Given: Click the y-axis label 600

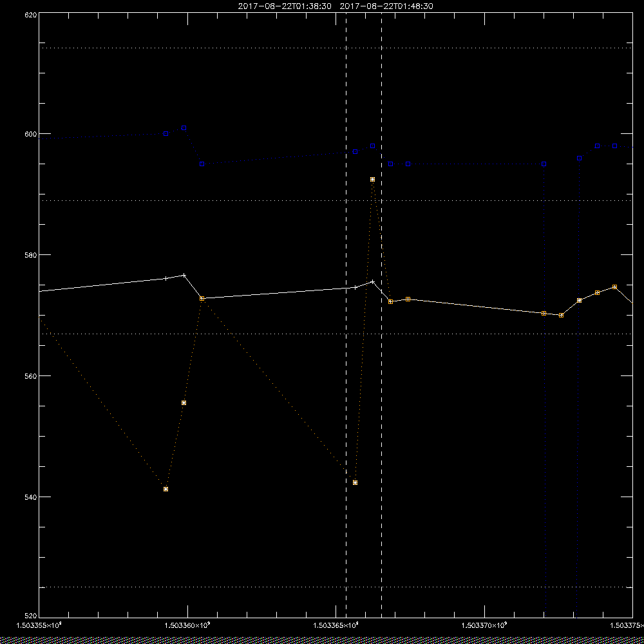Looking at the screenshot, I should (x=31, y=134).
